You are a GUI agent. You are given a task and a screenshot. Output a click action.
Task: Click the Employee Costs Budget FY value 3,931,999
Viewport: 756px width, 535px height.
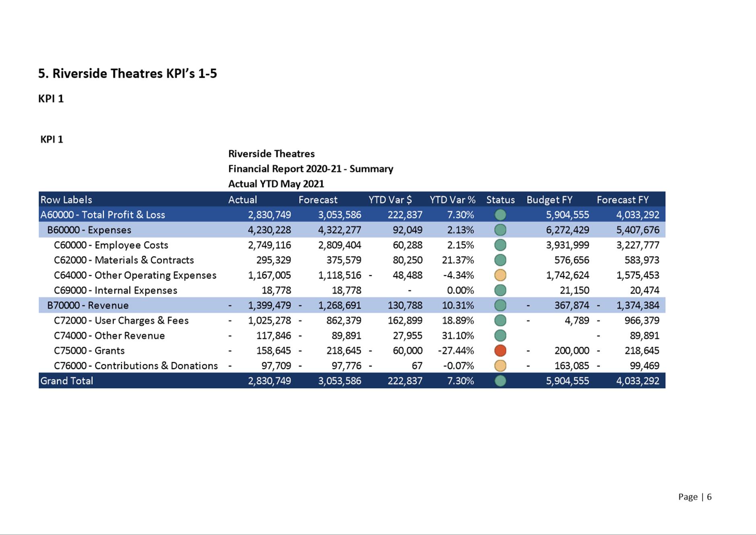(567, 245)
